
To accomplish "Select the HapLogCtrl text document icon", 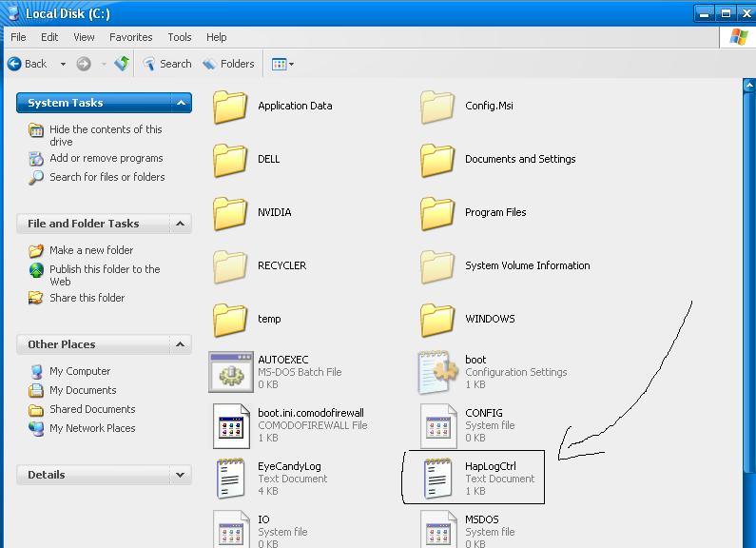I will (437, 479).
